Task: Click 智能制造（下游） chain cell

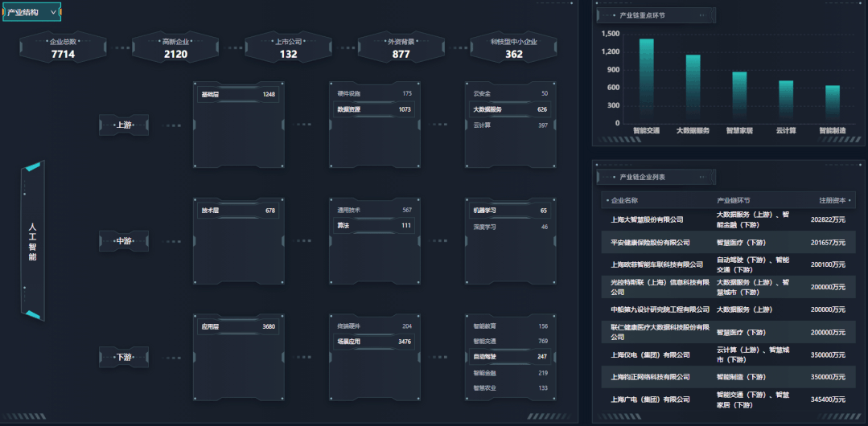Action: pos(741,377)
